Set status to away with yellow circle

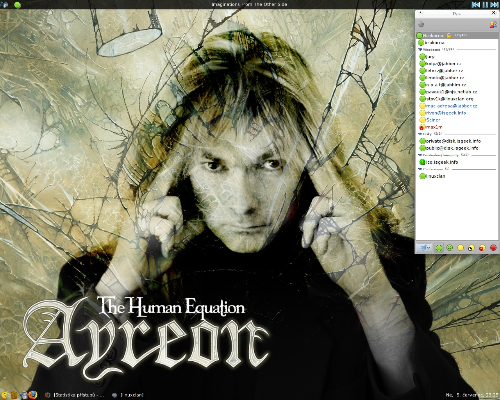click(x=460, y=248)
